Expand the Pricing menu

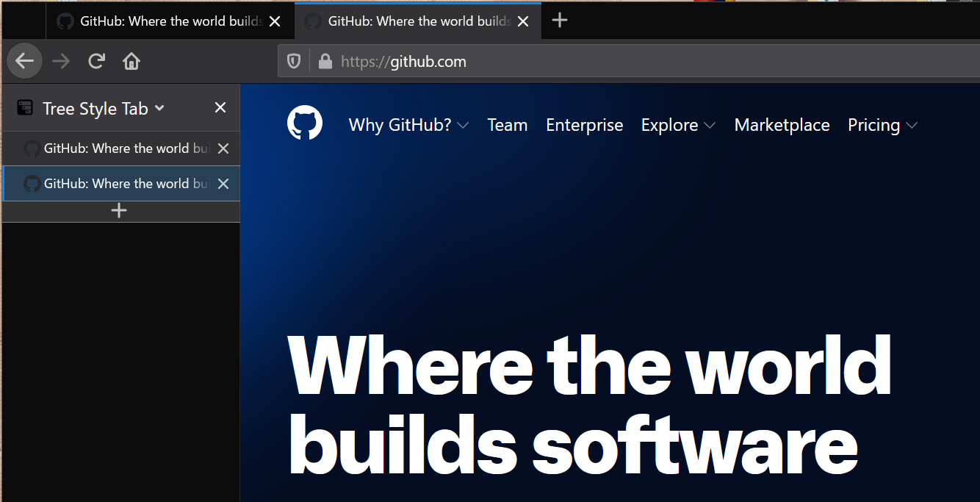(882, 125)
